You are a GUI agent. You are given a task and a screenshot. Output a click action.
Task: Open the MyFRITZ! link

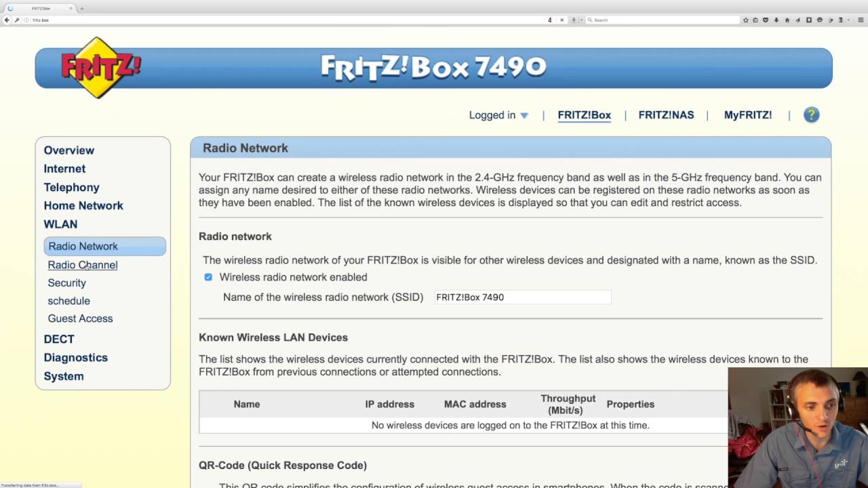[x=747, y=115]
